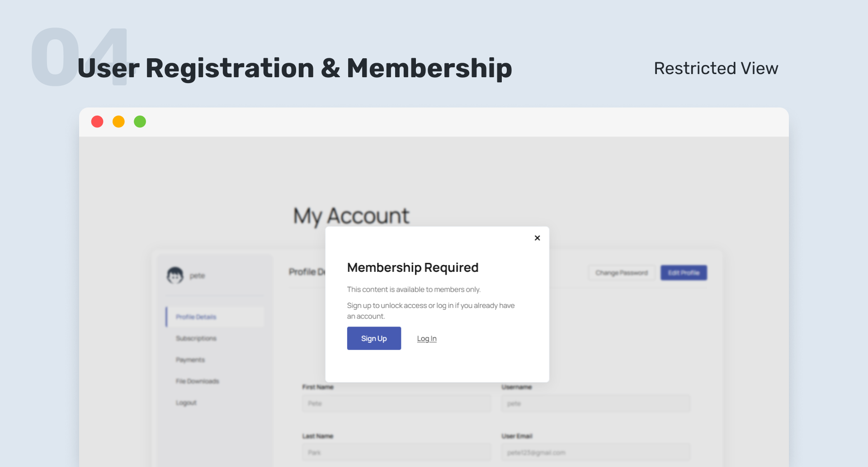Click the Sign Up button
This screenshot has height=467, width=868.
(374, 338)
